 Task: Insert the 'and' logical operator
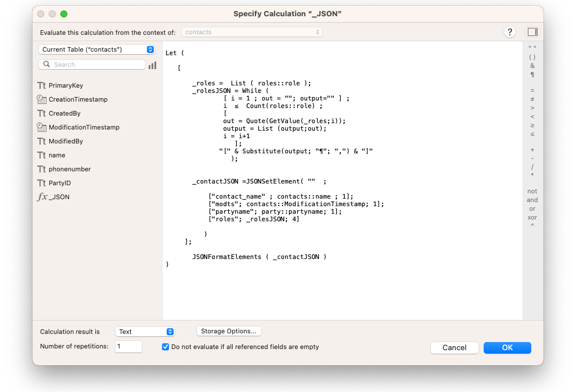pyautogui.click(x=532, y=200)
